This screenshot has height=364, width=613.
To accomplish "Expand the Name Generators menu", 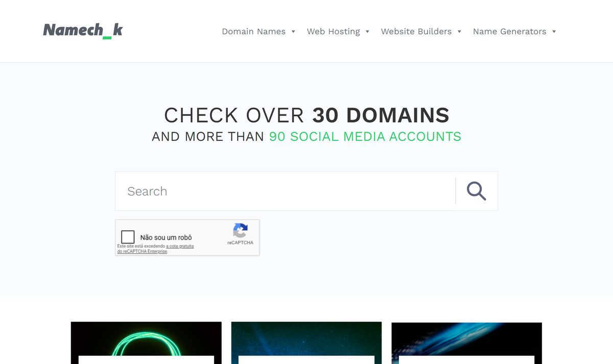I will click(514, 31).
